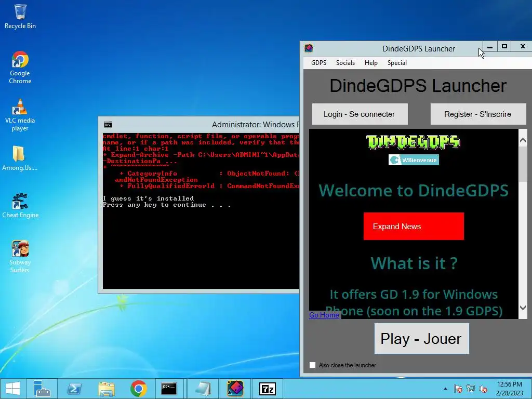The image size is (532, 399).
Task: Click 'I guess it's installed' console line
Action: 148,198
